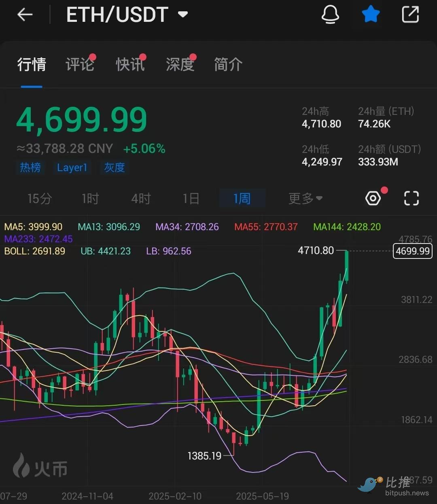This screenshot has height=504, width=437.
Task: Tap the 4,699.99 main price
Action: [x=82, y=120]
